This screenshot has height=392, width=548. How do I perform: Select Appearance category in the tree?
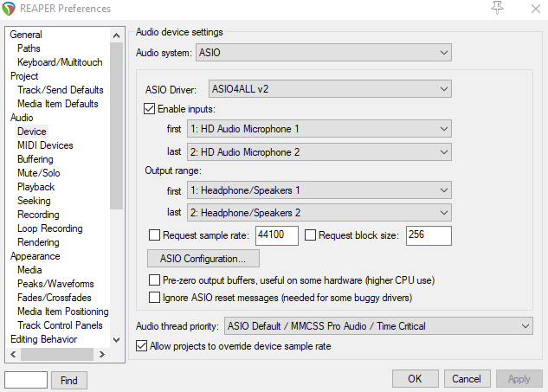(x=35, y=256)
